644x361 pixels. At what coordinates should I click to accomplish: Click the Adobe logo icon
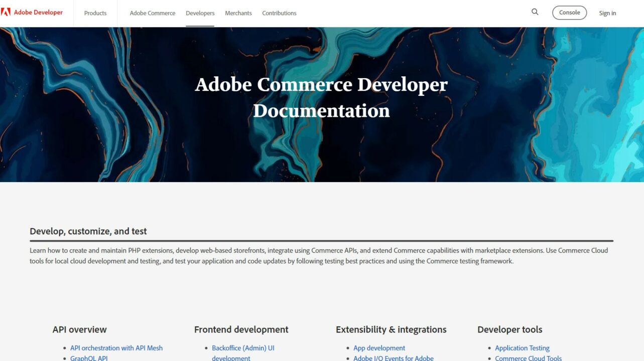(x=6, y=13)
